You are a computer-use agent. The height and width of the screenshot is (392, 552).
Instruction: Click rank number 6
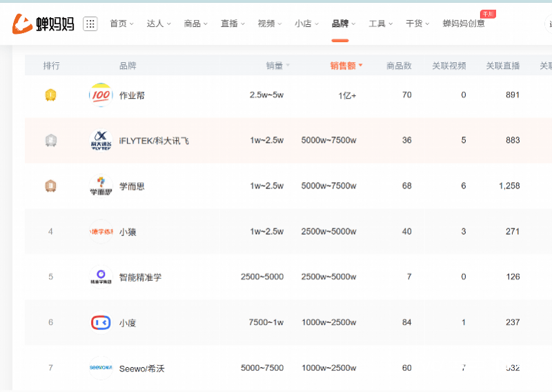tap(50, 322)
